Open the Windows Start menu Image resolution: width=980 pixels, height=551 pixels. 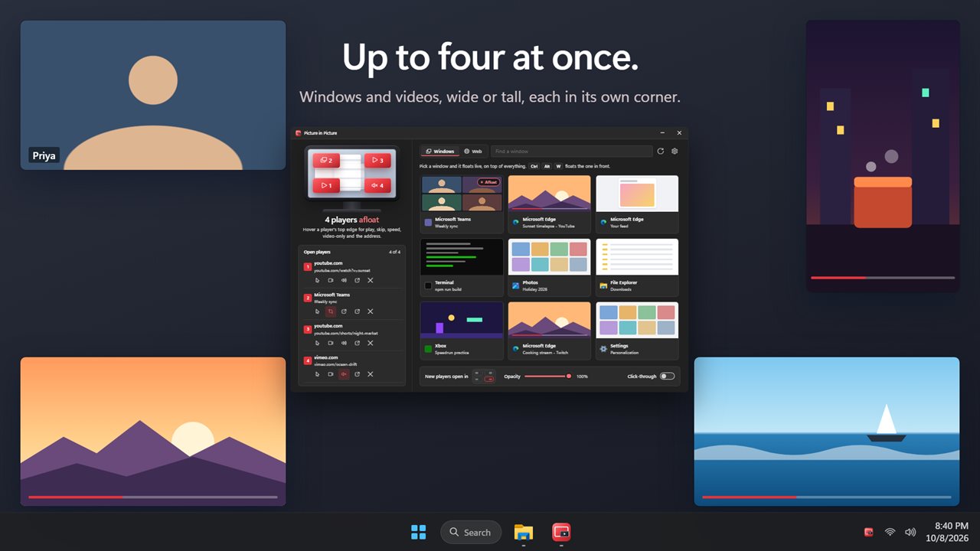click(419, 532)
